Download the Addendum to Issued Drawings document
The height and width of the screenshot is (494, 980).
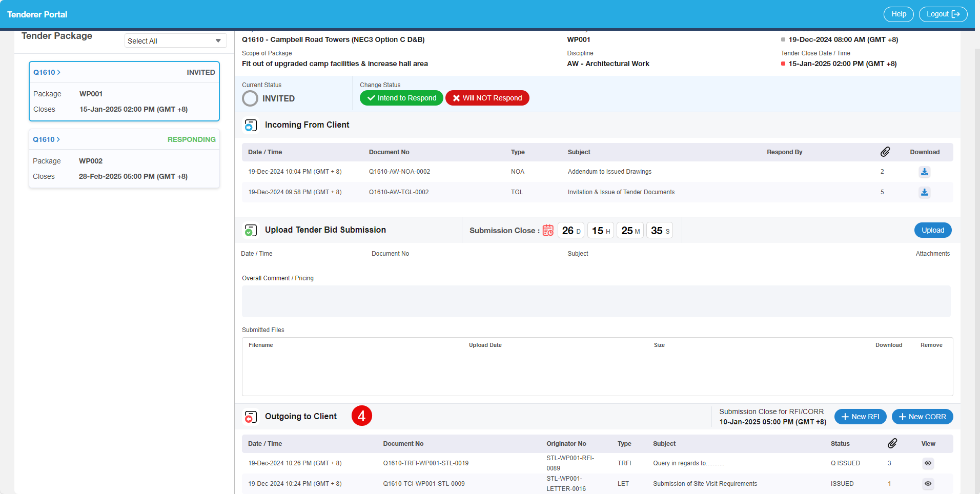924,172
